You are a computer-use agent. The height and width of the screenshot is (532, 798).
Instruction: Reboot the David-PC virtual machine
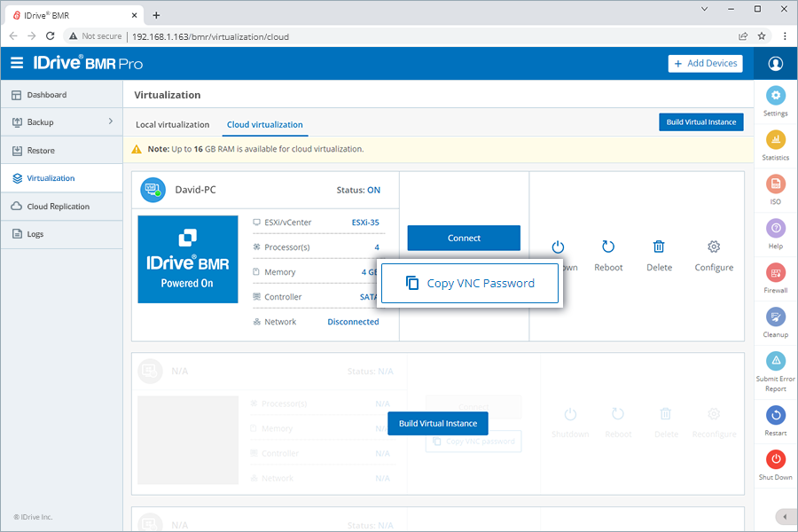[x=608, y=246]
